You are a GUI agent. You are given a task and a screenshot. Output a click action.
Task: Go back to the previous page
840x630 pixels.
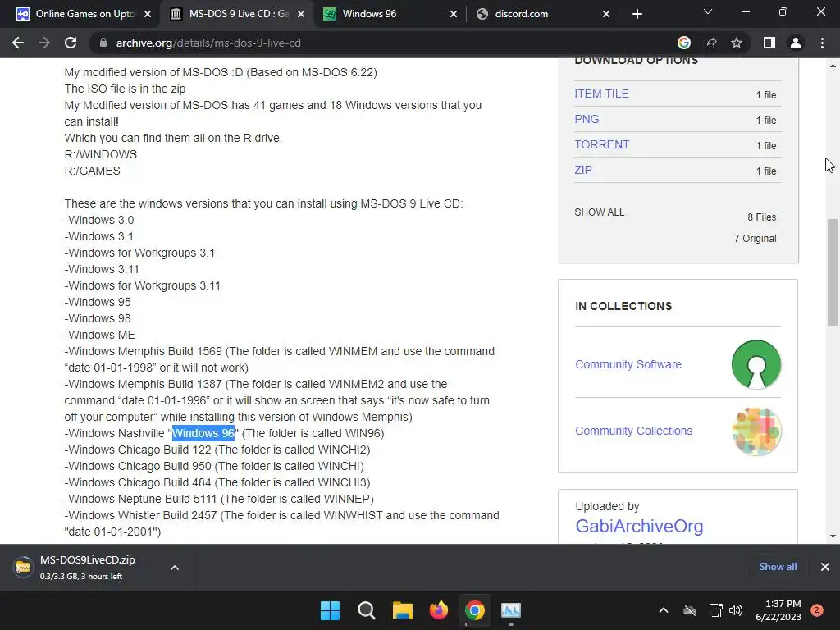[x=18, y=43]
